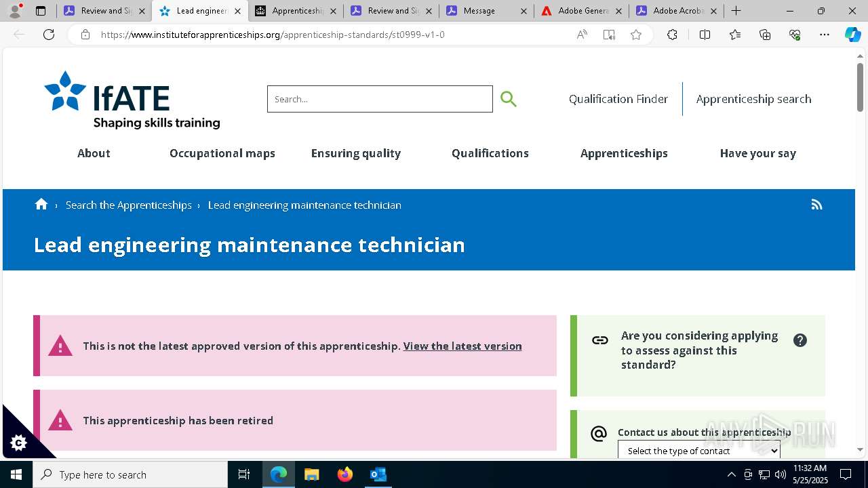Switch to the Message tab

pos(487,11)
